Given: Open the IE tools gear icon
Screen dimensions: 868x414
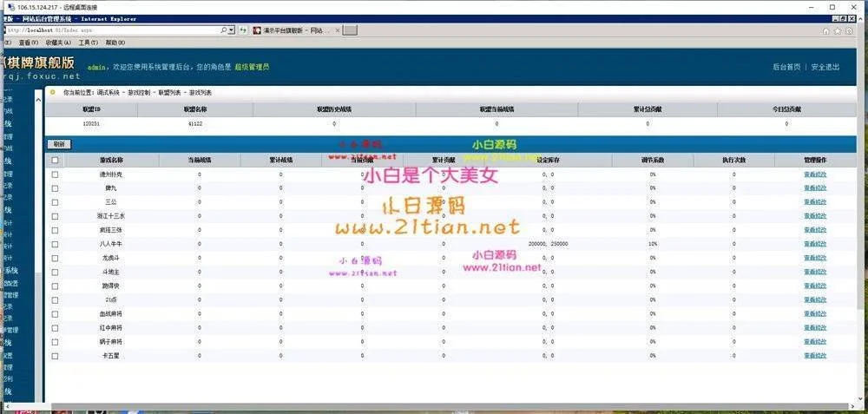Looking at the screenshot, I should click(850, 30).
